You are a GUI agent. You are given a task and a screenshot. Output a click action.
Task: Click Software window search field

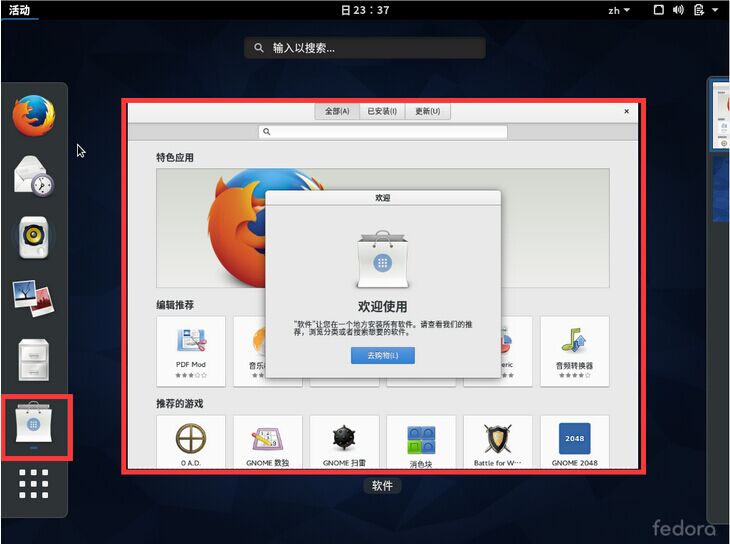click(x=383, y=132)
